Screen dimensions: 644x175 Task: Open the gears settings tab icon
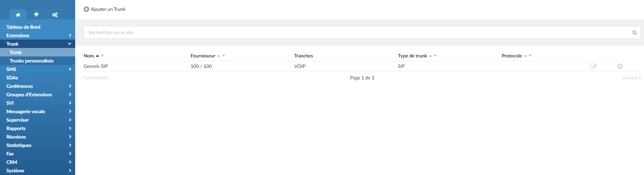55,15
